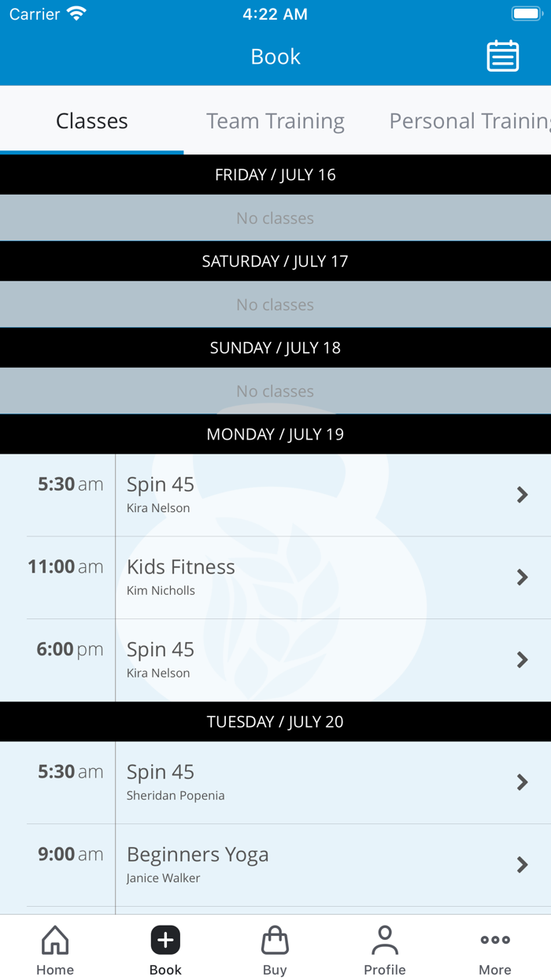This screenshot has width=551, height=980.
Task: Open the chevron for Kids Fitness class
Action: [522, 577]
